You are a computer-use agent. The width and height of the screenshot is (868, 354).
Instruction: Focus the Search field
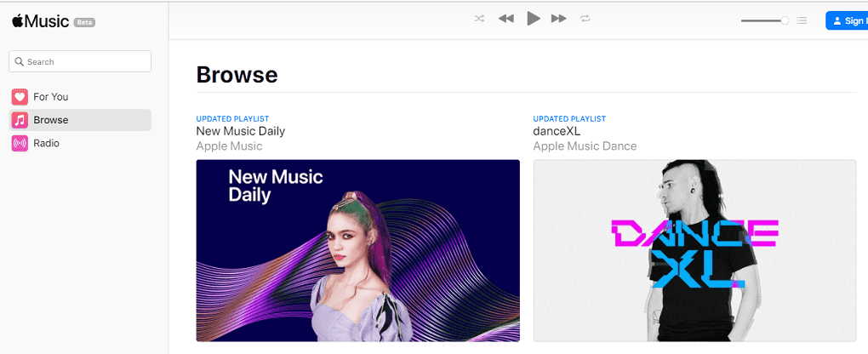pos(80,61)
